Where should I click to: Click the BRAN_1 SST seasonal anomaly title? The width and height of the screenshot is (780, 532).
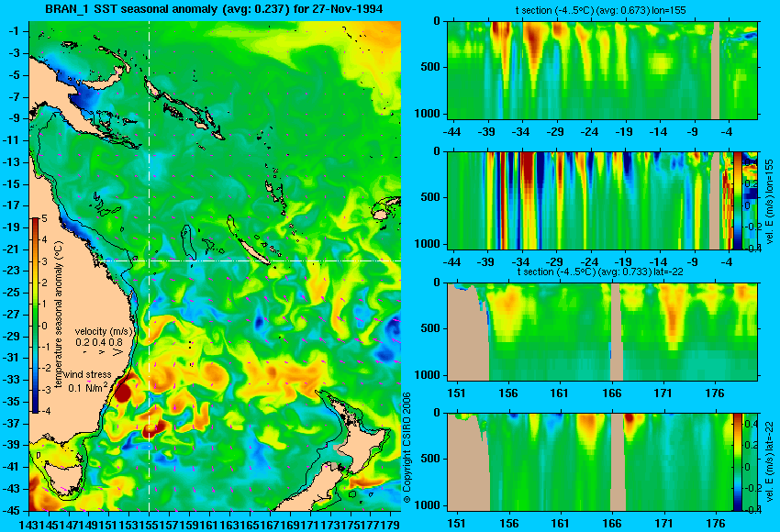[x=214, y=8]
